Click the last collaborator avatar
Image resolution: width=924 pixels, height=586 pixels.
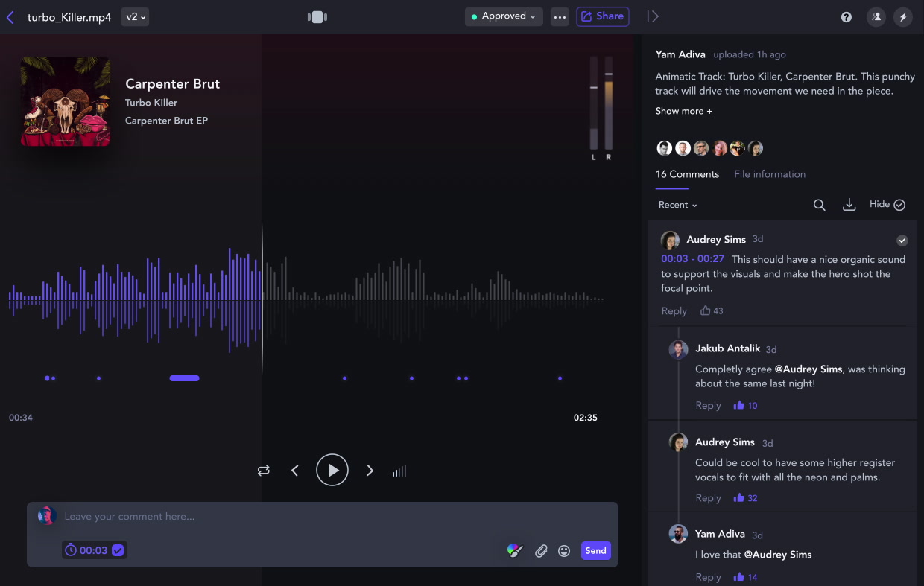[x=756, y=148]
